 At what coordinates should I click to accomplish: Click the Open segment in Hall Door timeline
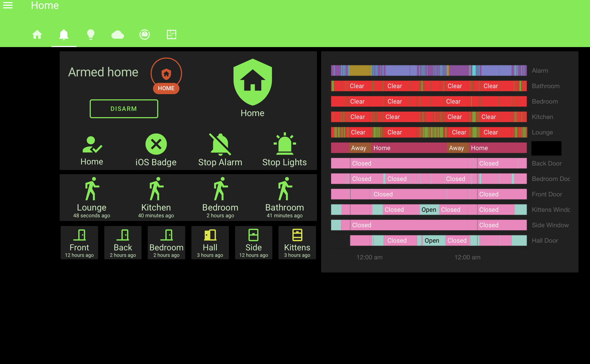432,241
